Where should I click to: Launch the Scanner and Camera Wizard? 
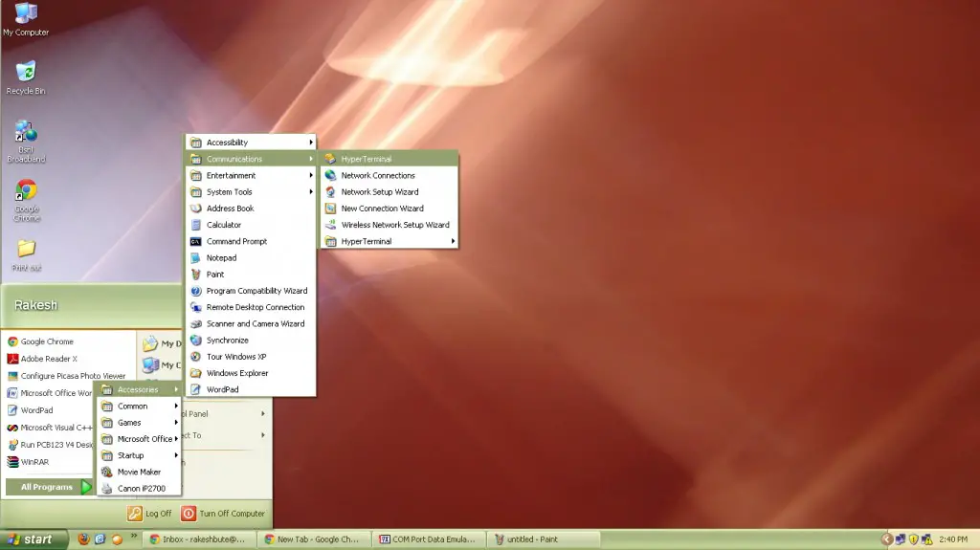point(251,323)
